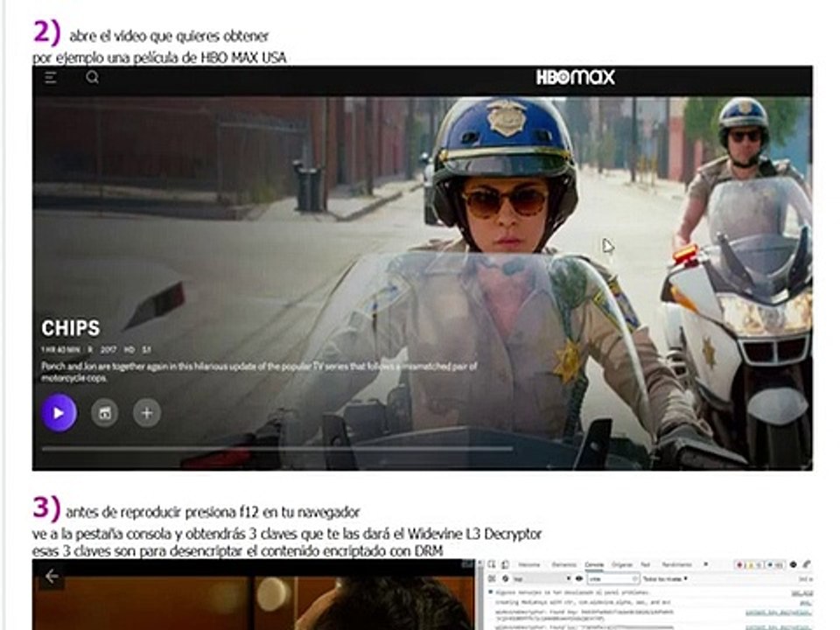The width and height of the screenshot is (840, 630).
Task: Switch to the DevTools Red tab
Action: [646, 564]
